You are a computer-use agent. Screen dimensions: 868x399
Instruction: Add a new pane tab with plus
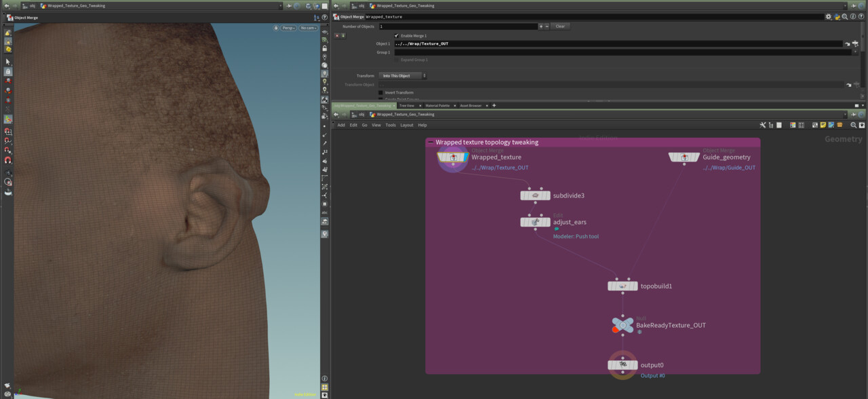(494, 106)
